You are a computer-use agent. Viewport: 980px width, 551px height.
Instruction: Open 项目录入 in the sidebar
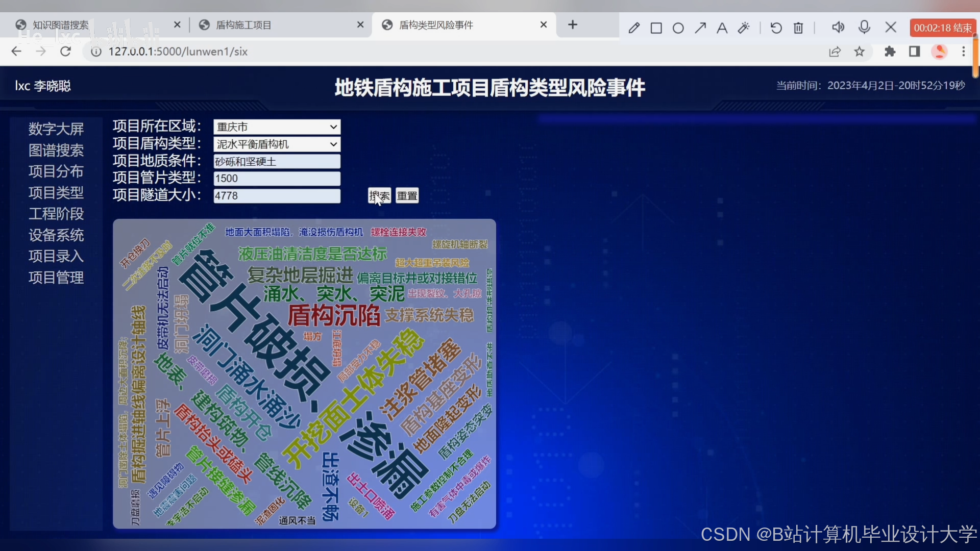click(56, 256)
